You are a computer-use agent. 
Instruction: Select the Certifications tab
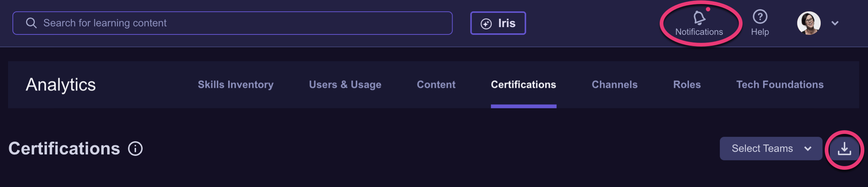pyautogui.click(x=523, y=85)
